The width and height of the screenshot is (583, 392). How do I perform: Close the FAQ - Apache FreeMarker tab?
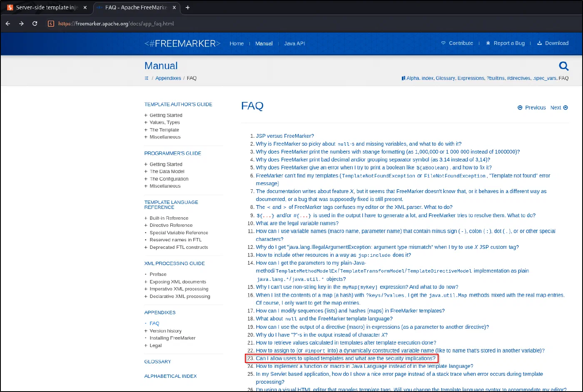pyautogui.click(x=174, y=7)
